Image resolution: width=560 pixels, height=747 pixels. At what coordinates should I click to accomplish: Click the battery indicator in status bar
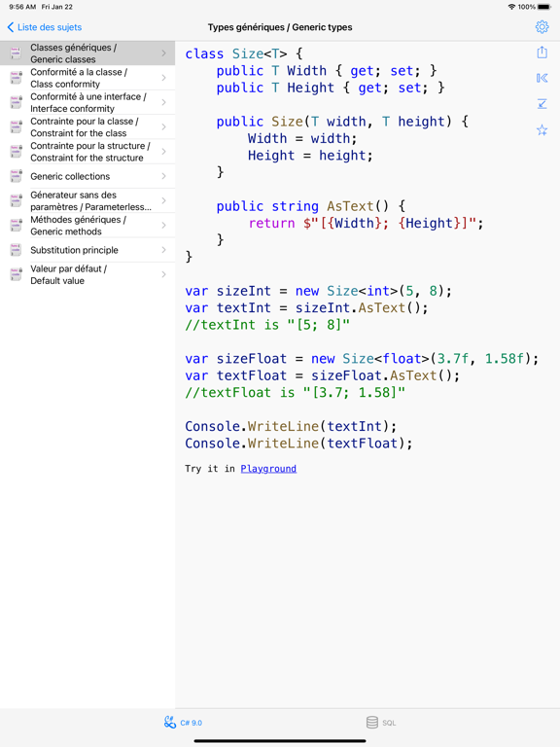point(543,7)
